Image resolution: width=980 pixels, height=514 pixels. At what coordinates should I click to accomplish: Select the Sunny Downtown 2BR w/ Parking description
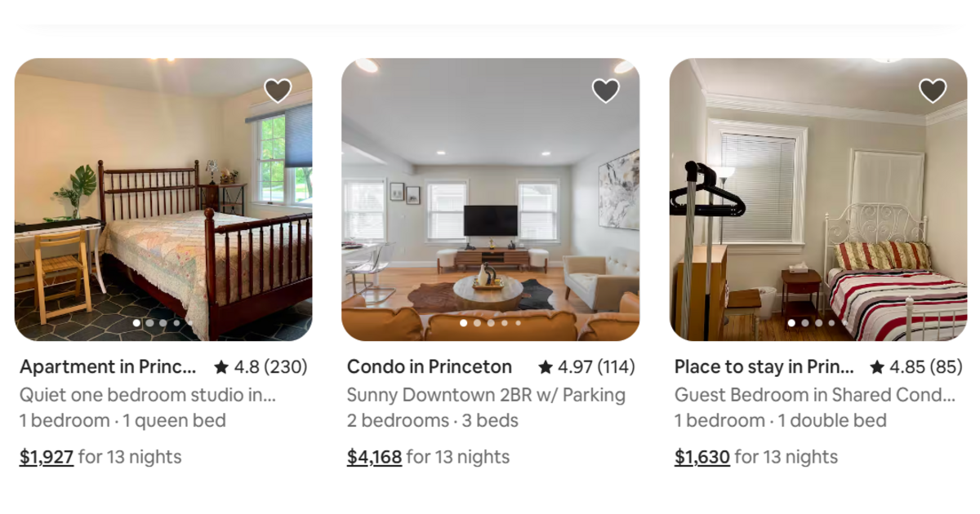[x=486, y=395]
